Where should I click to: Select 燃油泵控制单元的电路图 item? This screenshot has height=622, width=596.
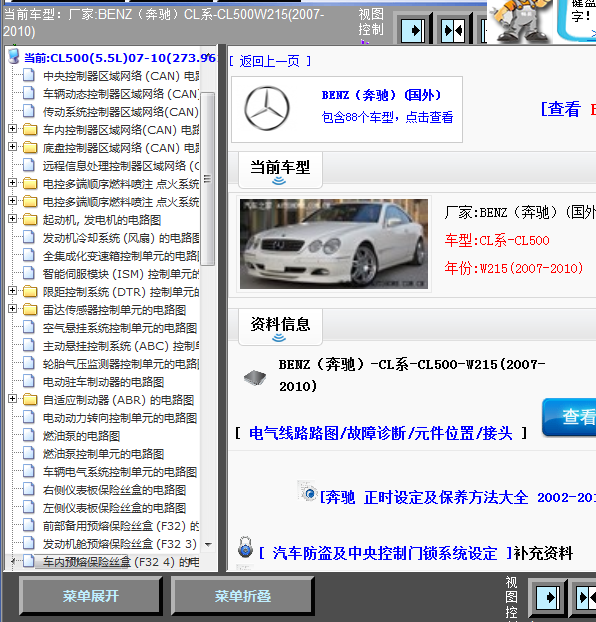click(x=103, y=454)
